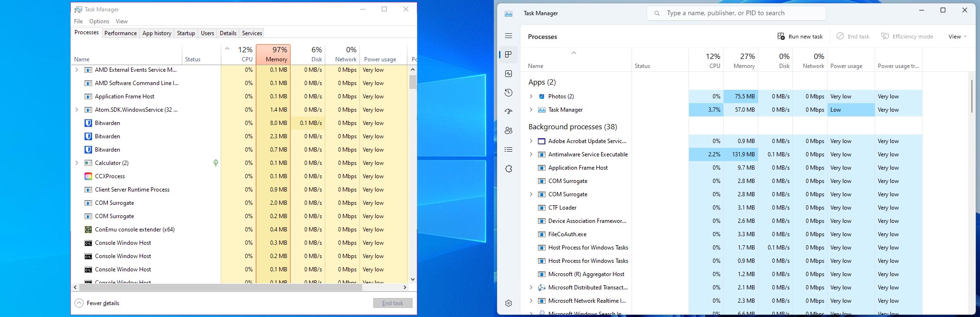Click the left window vertical scrollbar thumb
Viewport: 980px width, 317px height.
pos(413,82)
